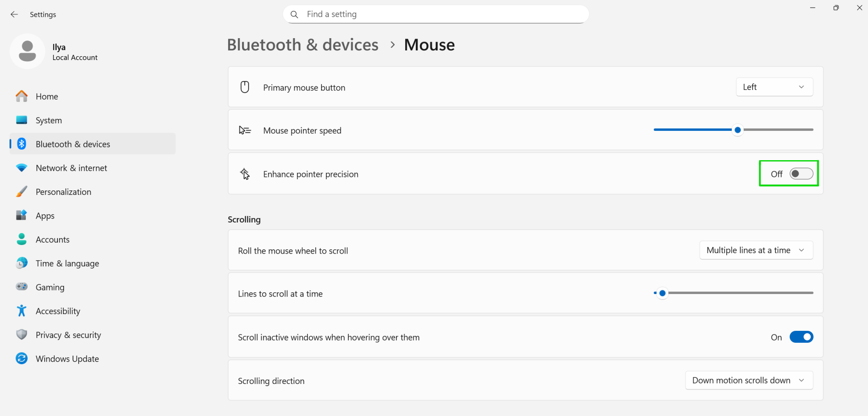
Task: Expand the mouse wheel scroll mode dropdown
Action: 756,250
